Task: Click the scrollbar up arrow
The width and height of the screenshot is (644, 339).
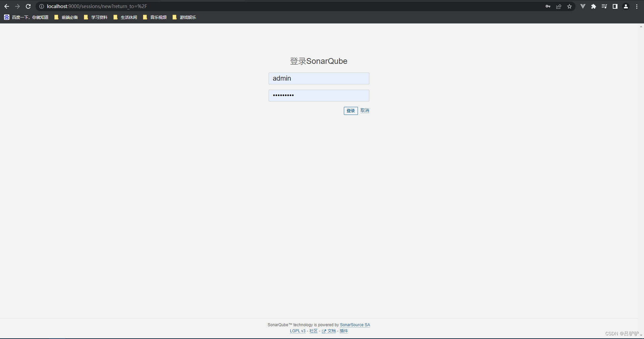Action: [641, 27]
